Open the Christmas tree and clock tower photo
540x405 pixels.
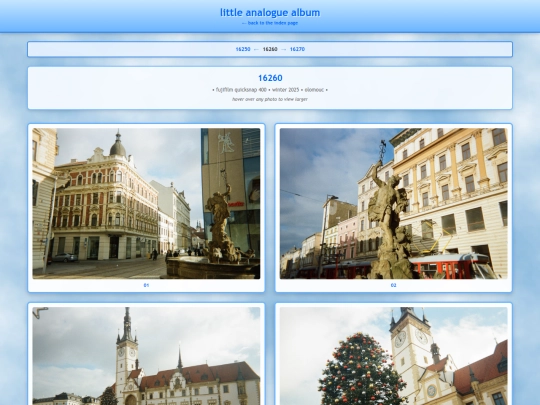click(394, 356)
